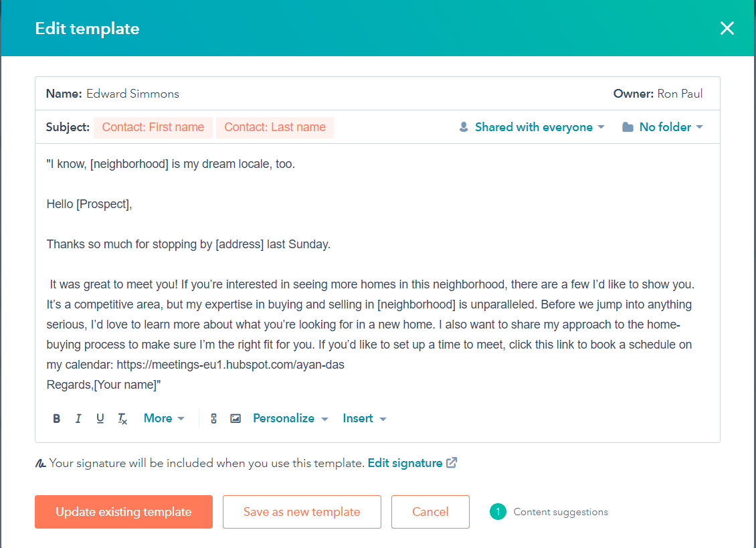Open the Personalize token dropdown
Screen dimensions: 756x548
(290, 418)
